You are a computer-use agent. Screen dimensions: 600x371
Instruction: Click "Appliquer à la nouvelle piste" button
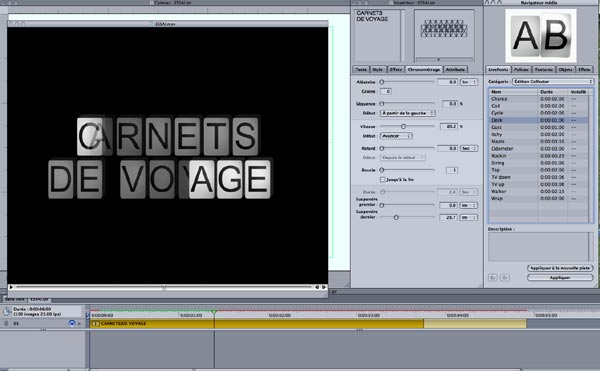click(x=560, y=268)
